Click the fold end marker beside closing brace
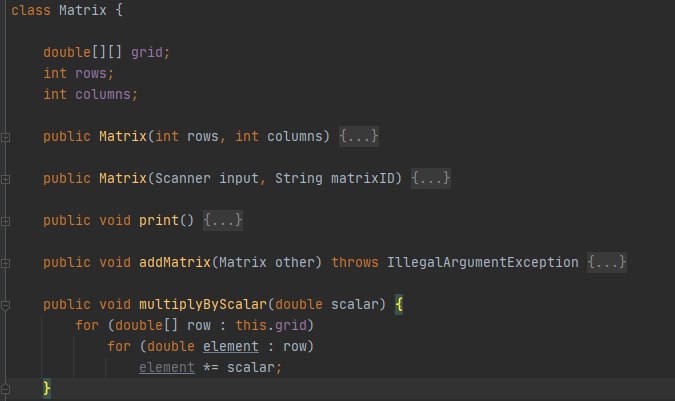 5,389
